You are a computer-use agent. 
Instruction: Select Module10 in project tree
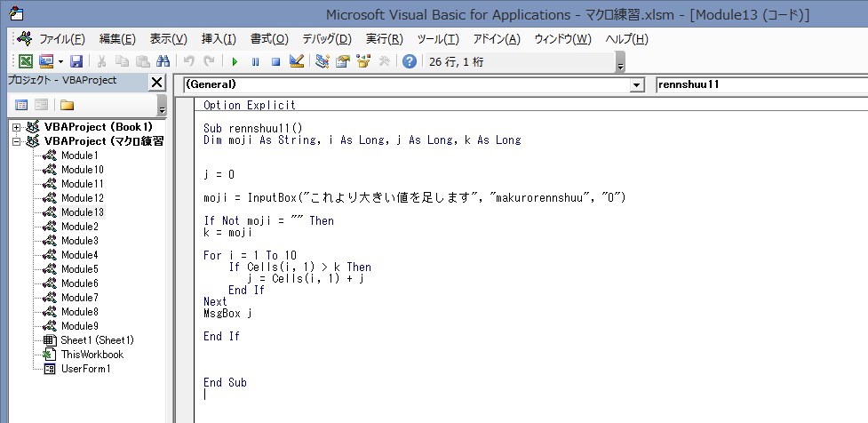[x=82, y=170]
